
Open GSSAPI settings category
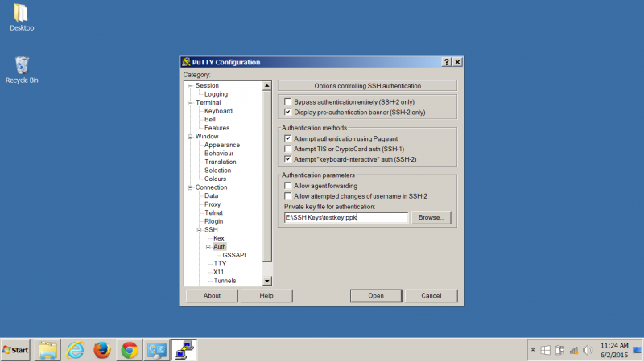tap(234, 255)
